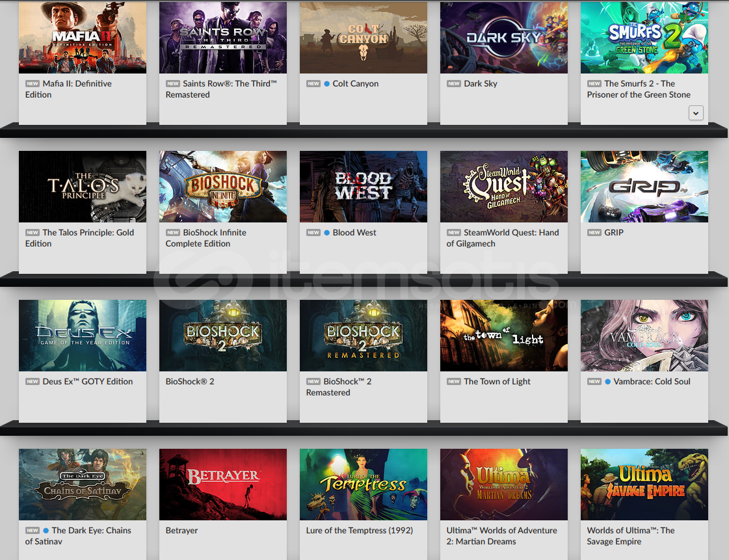The image size is (729, 560).
Task: Click the "Vambrace: Cold Soul" title text
Action: [652, 381]
